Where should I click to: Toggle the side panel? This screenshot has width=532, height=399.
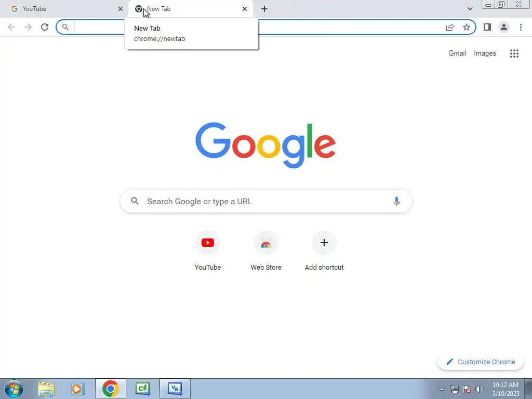click(487, 27)
